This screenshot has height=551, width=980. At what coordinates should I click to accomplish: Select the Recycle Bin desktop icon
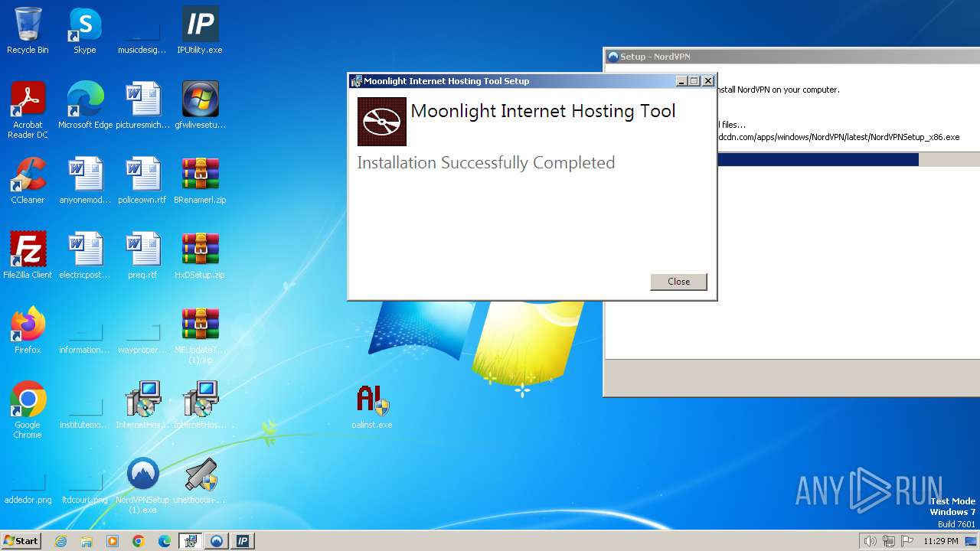[x=28, y=31]
